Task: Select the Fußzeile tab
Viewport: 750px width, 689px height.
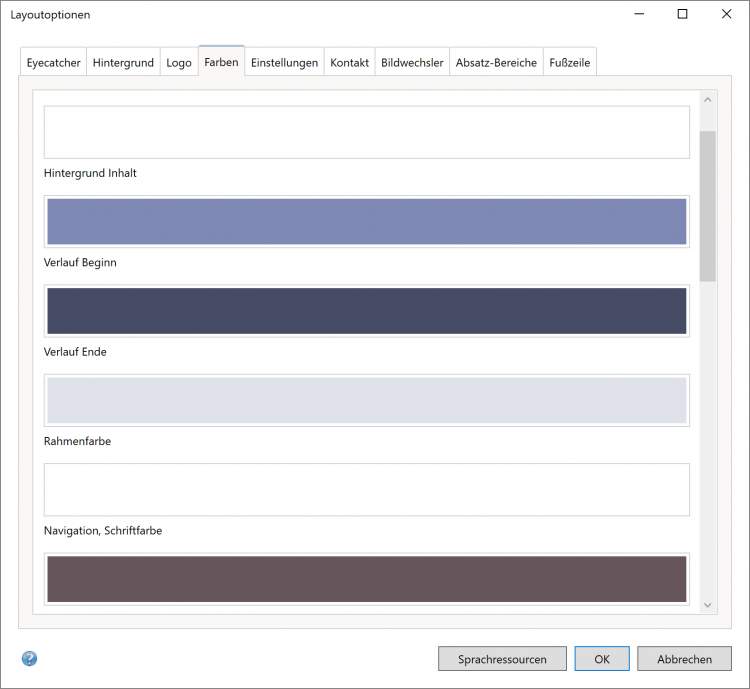Action: tap(569, 62)
